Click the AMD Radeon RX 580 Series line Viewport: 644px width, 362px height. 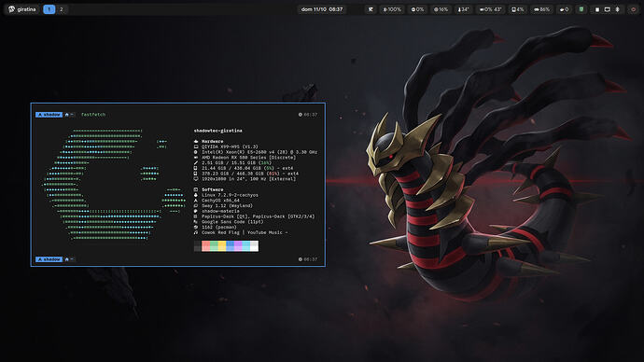click(245, 157)
